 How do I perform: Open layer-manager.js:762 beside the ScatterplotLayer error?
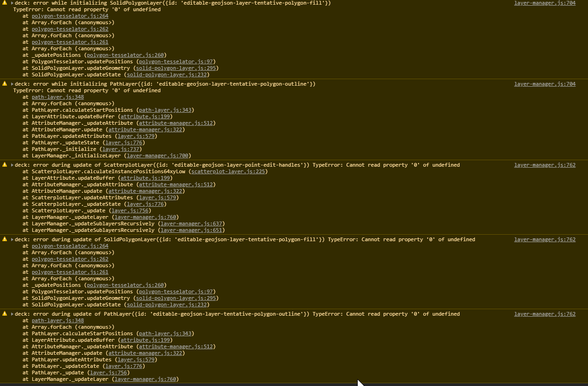click(x=544, y=164)
